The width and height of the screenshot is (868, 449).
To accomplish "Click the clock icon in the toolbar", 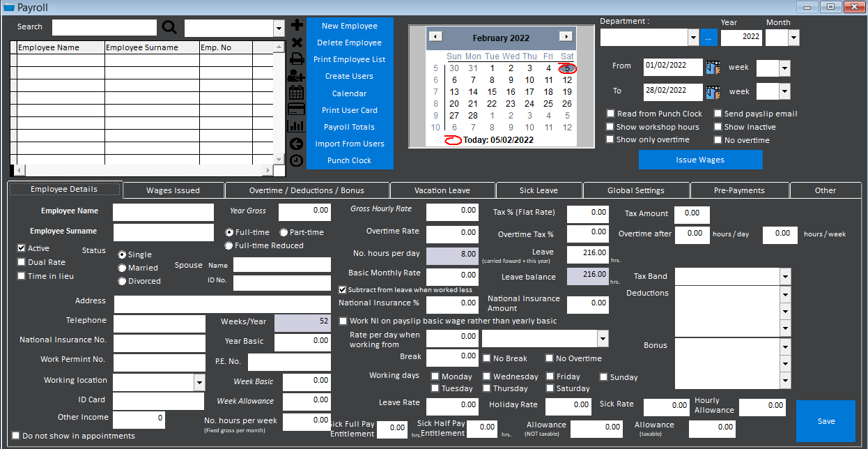I will click(296, 160).
